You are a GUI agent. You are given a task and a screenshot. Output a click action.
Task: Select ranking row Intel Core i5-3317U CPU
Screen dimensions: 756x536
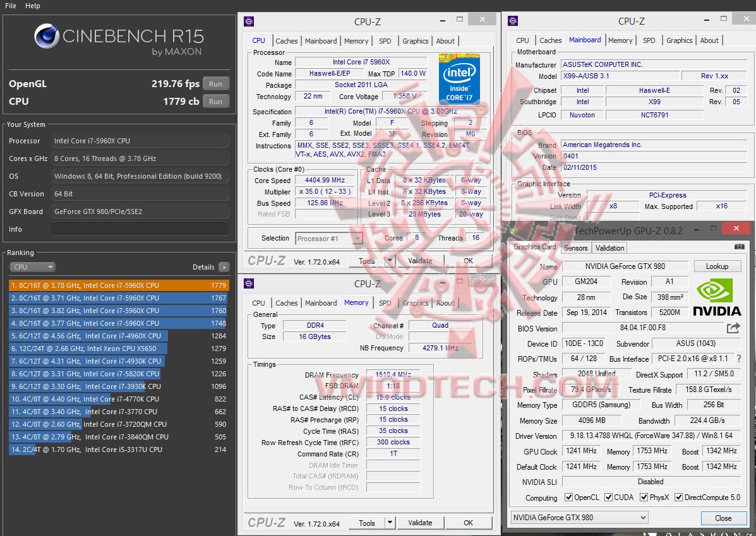click(x=119, y=450)
